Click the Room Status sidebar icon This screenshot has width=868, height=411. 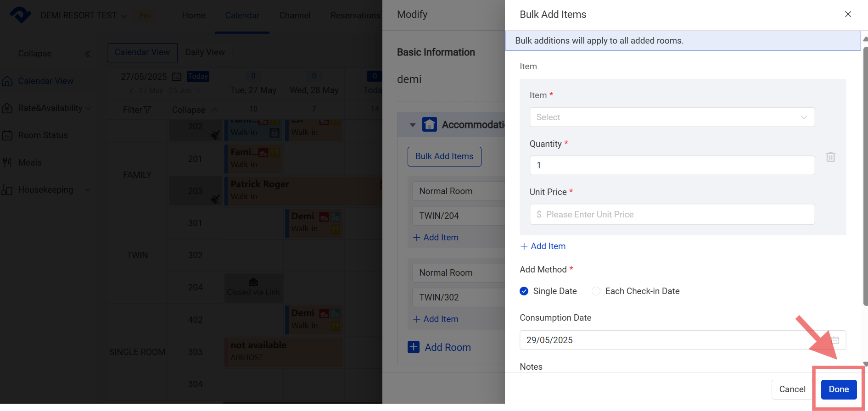click(x=7, y=135)
